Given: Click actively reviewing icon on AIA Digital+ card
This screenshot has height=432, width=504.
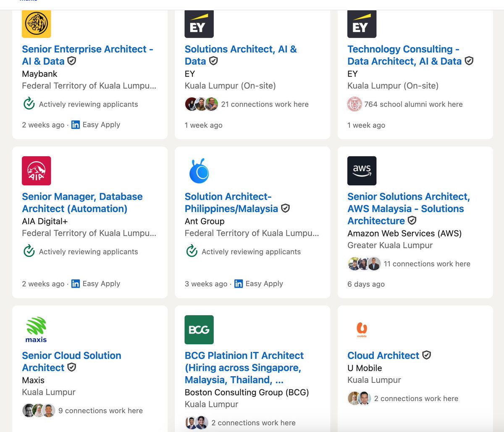Looking at the screenshot, I should pos(29,251).
